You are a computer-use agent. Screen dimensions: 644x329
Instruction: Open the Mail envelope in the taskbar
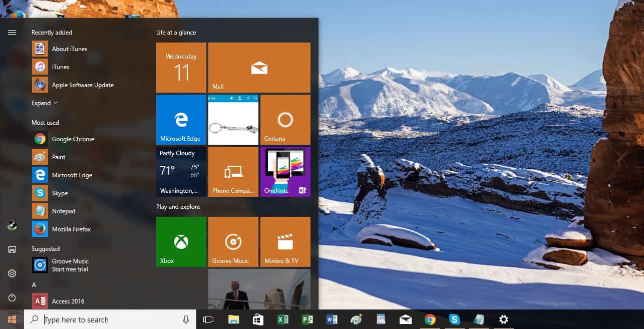tap(405, 319)
